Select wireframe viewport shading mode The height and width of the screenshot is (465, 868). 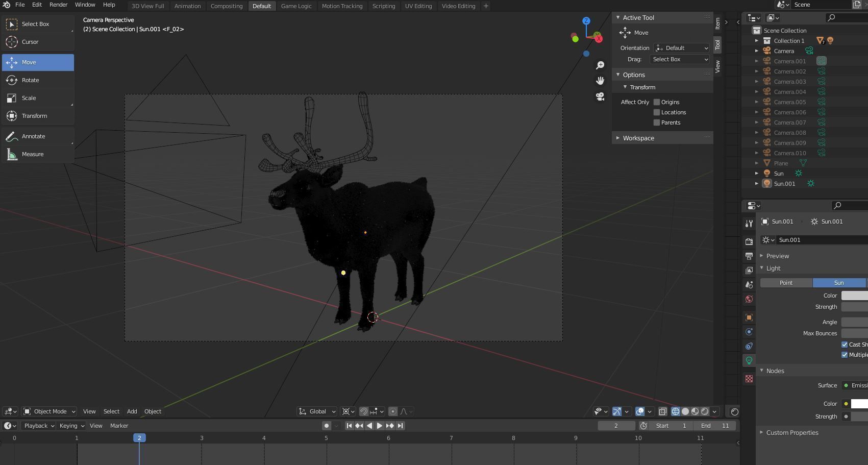tap(676, 411)
